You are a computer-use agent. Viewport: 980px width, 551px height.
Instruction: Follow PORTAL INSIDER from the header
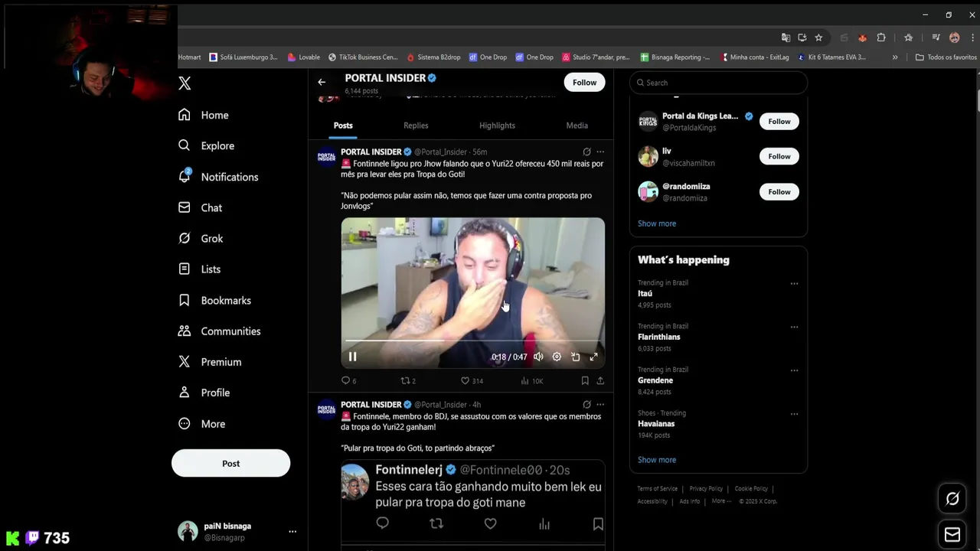click(584, 82)
